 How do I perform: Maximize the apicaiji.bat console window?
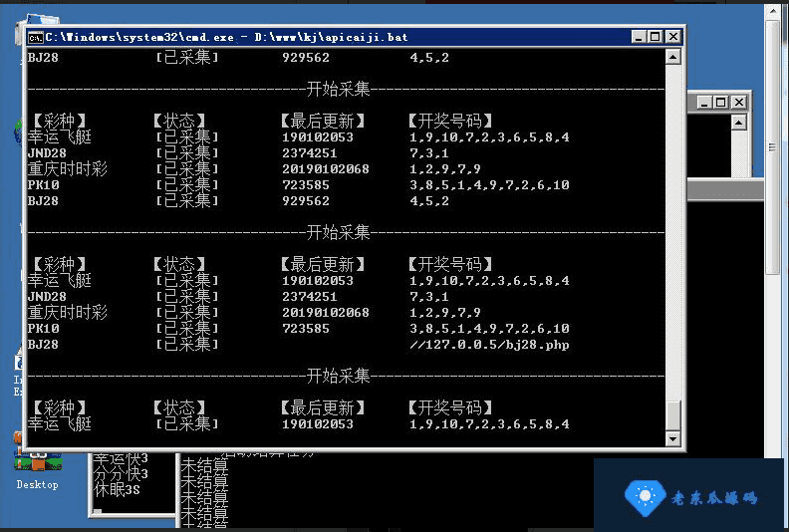pos(656,37)
